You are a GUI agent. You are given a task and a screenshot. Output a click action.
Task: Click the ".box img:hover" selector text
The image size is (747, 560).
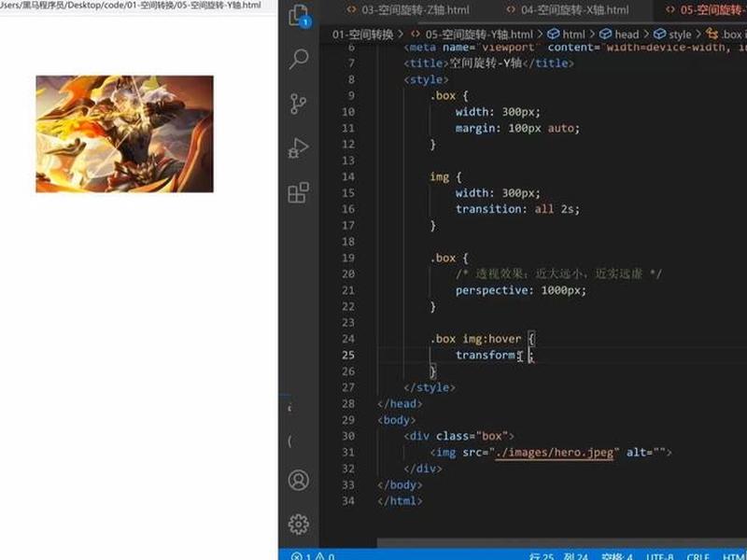(x=476, y=339)
